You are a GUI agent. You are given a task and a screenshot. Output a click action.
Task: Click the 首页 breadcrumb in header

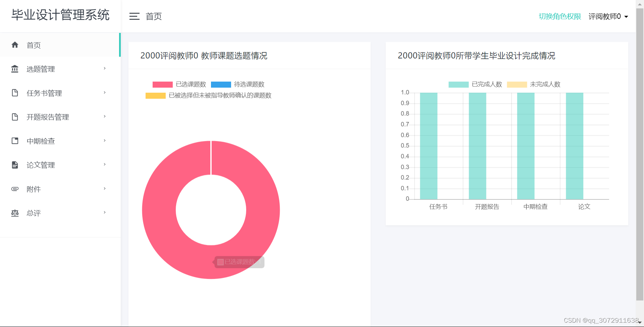[154, 16]
